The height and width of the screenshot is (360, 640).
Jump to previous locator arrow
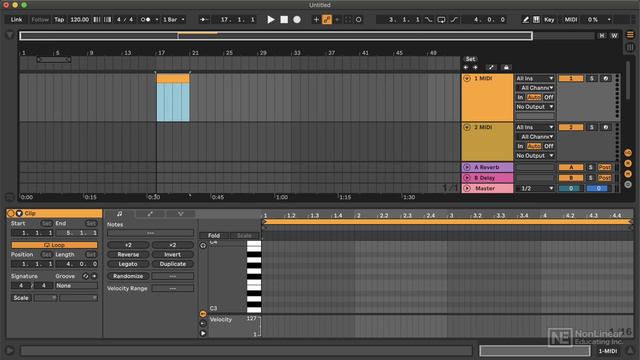click(466, 67)
